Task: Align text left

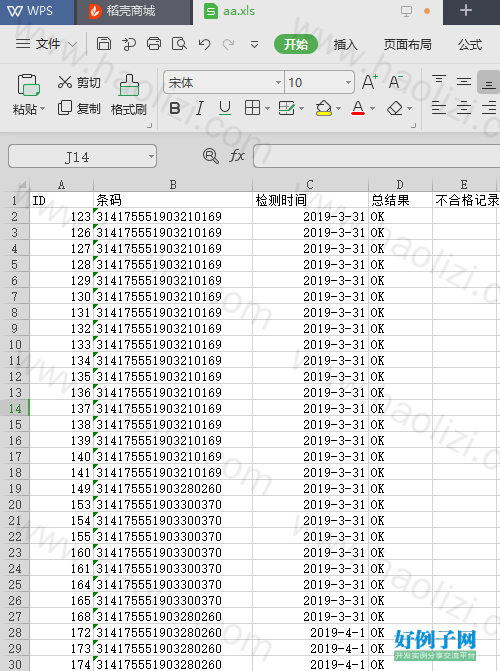Action: [x=439, y=108]
